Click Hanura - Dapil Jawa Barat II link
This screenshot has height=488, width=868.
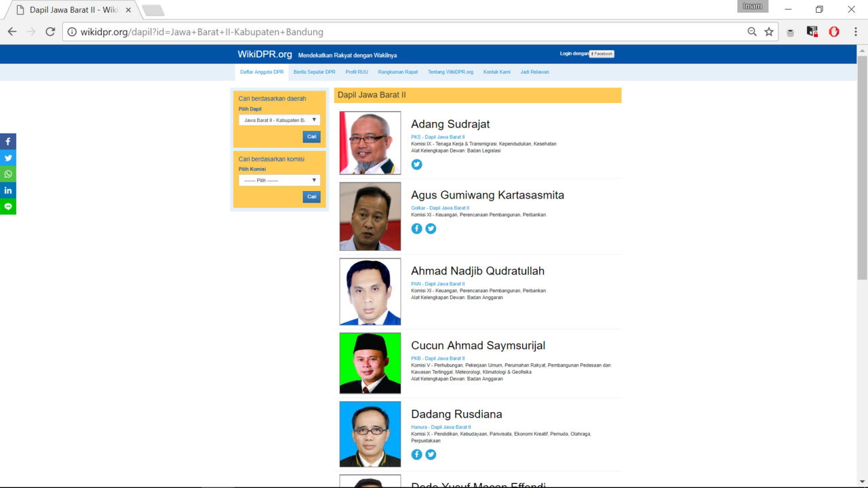[x=441, y=427]
